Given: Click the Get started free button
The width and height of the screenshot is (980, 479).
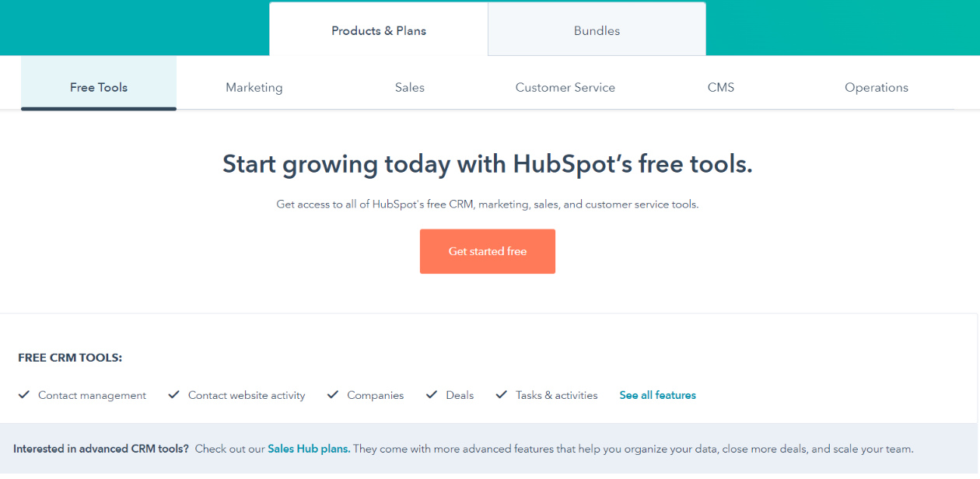Looking at the screenshot, I should 488,251.
